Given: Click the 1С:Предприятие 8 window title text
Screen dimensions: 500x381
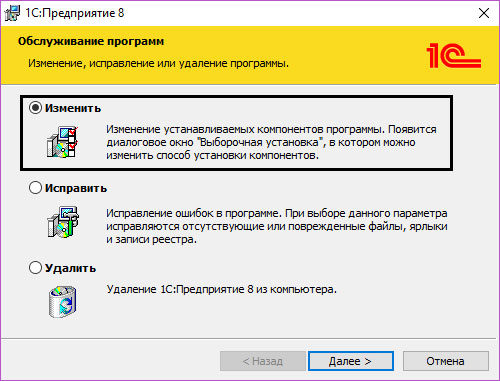Looking at the screenshot, I should point(75,13).
